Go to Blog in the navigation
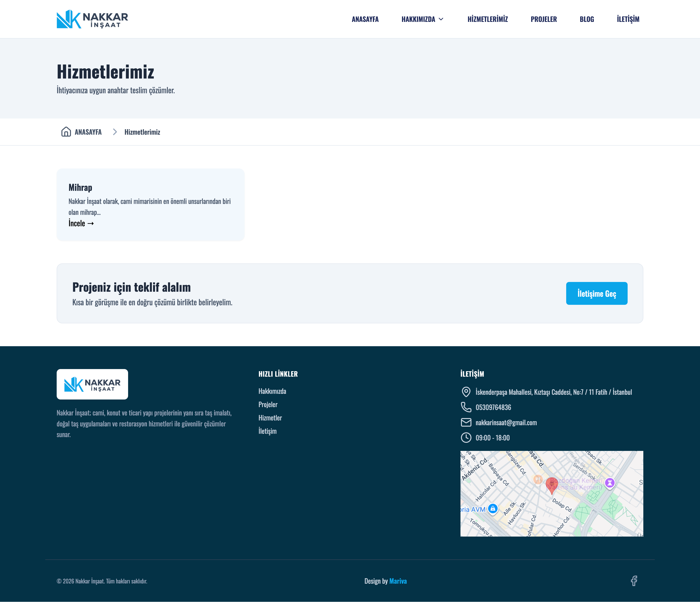 [x=586, y=19]
